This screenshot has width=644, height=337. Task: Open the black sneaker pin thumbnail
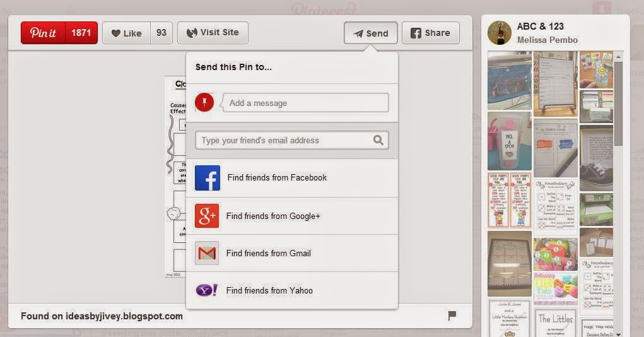tap(596, 158)
